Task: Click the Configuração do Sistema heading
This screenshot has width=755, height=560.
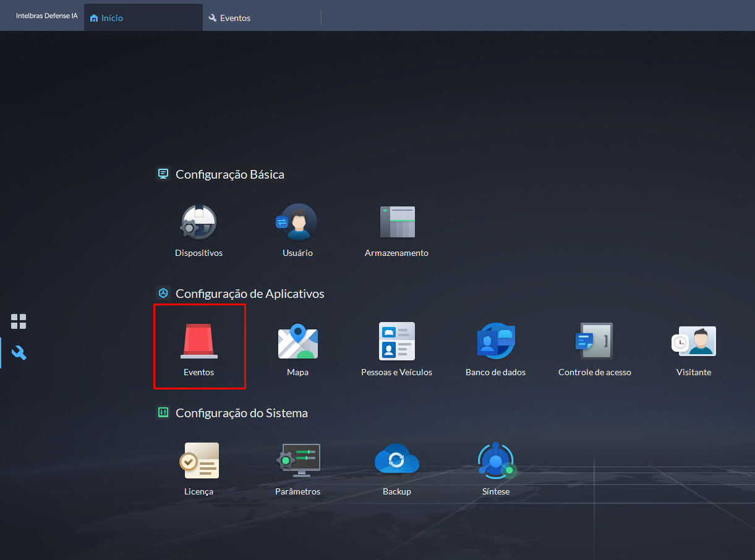Action: pos(242,413)
